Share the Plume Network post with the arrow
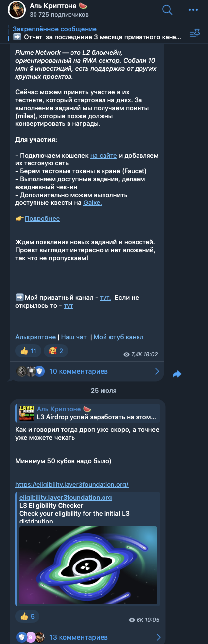The height and width of the screenshot is (644, 208). pyautogui.click(x=177, y=374)
